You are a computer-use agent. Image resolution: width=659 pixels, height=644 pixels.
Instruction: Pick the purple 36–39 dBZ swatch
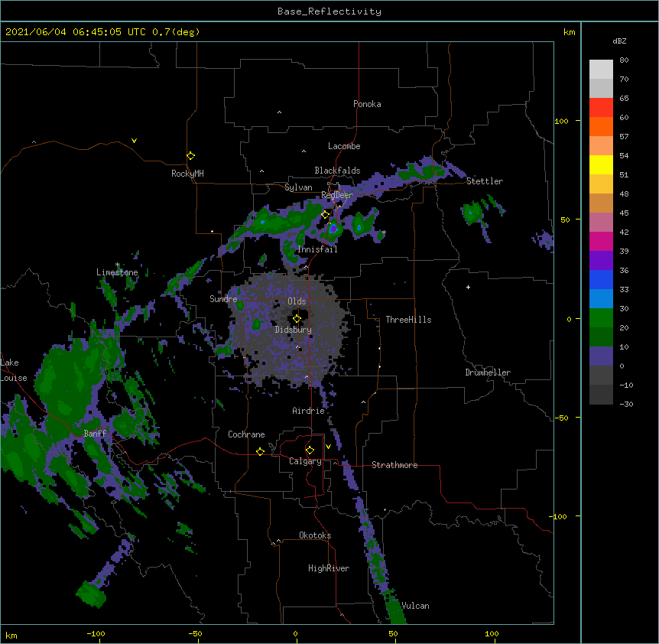click(x=601, y=261)
